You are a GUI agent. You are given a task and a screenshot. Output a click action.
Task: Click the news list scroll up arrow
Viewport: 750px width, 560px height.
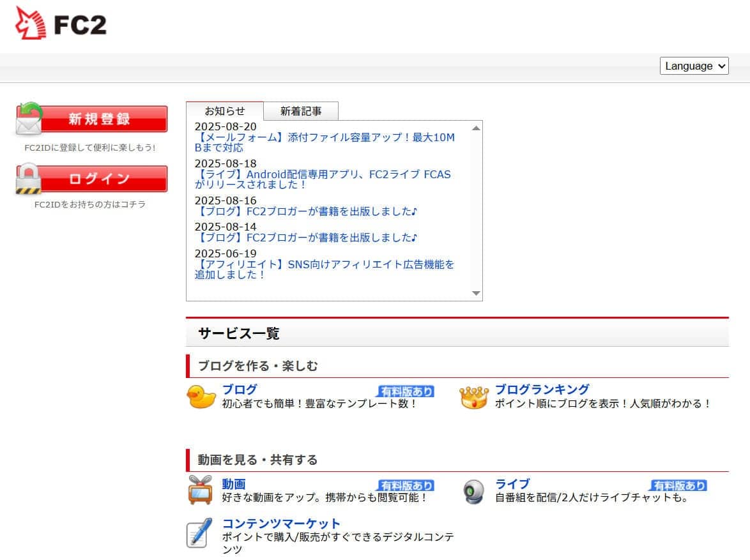pyautogui.click(x=476, y=128)
